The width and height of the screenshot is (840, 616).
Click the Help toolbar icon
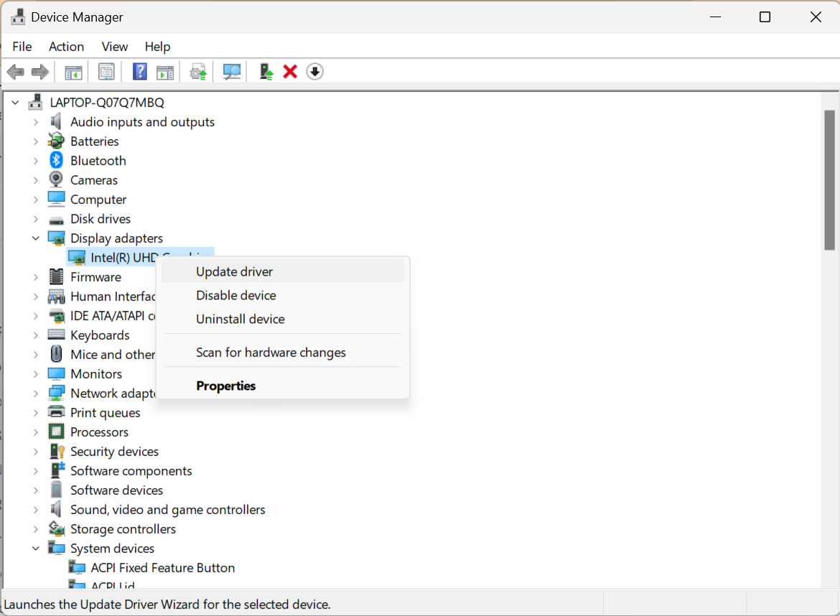[x=140, y=72]
